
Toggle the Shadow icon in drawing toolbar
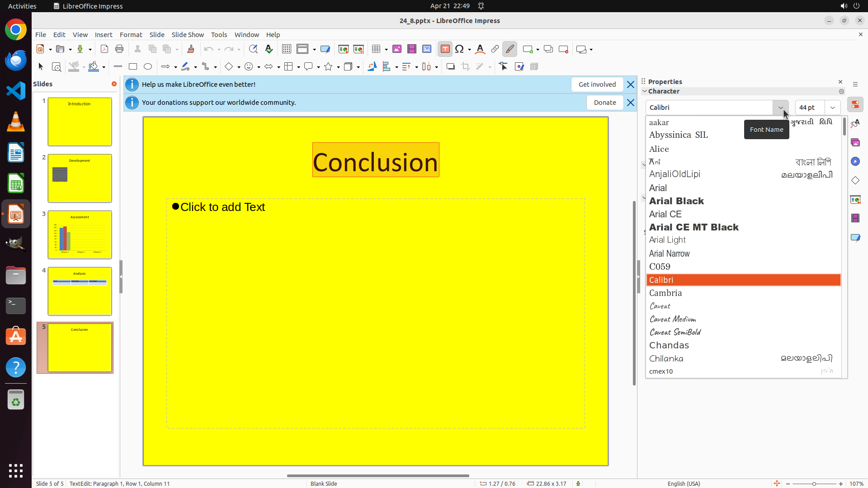[450, 67]
